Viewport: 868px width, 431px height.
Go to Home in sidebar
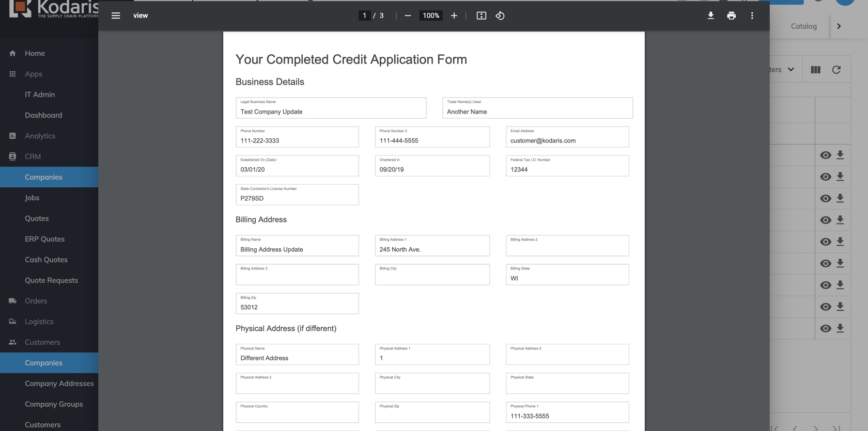(35, 53)
